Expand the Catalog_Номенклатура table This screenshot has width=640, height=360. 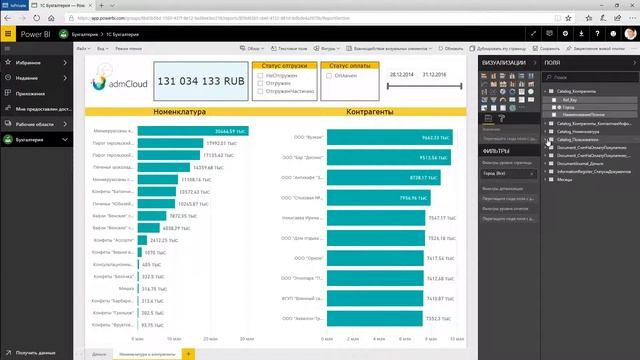click(545, 131)
